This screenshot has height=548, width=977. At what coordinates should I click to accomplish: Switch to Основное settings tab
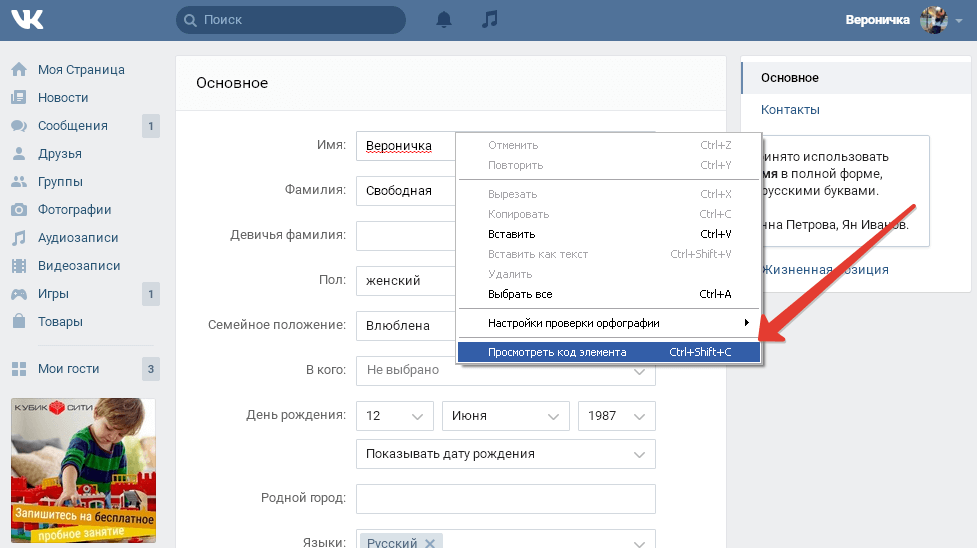click(856, 78)
